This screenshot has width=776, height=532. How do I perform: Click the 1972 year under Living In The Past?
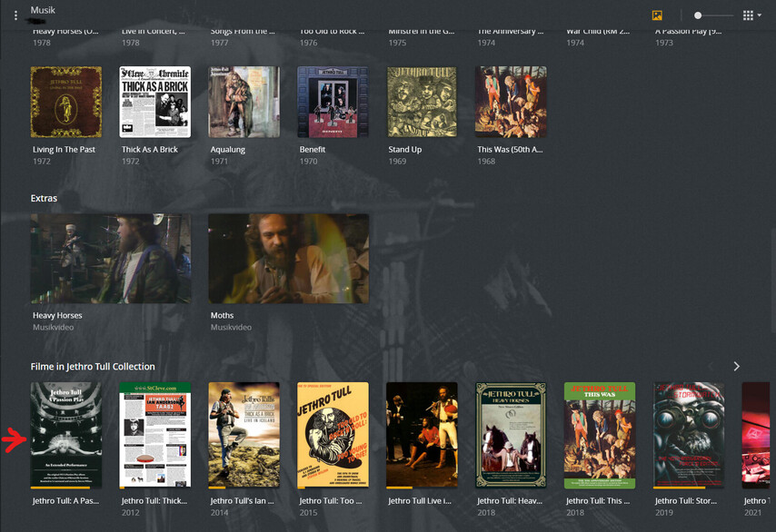(x=42, y=162)
